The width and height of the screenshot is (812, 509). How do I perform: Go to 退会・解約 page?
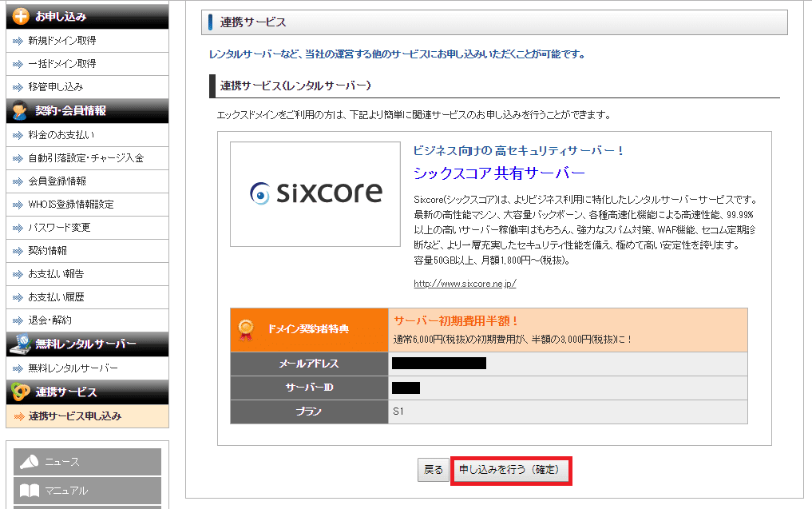click(x=87, y=320)
